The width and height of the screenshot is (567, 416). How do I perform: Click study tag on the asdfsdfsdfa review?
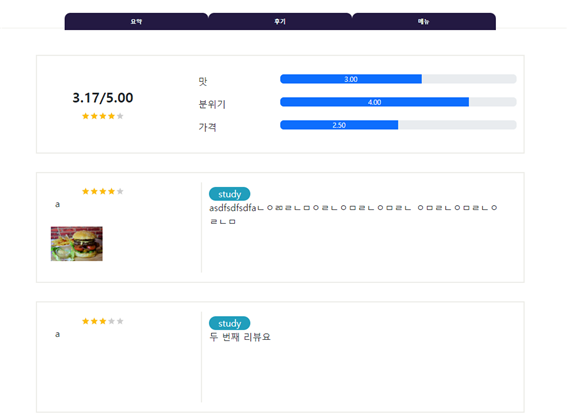(229, 194)
